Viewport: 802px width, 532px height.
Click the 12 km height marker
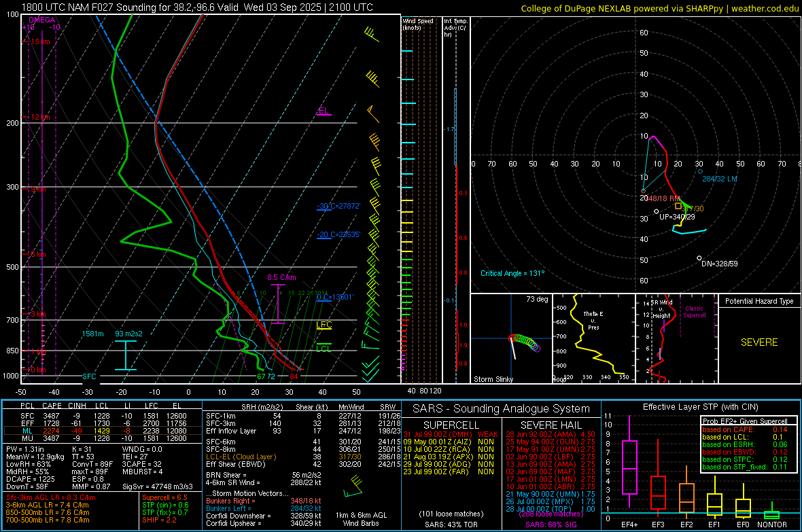(x=40, y=117)
